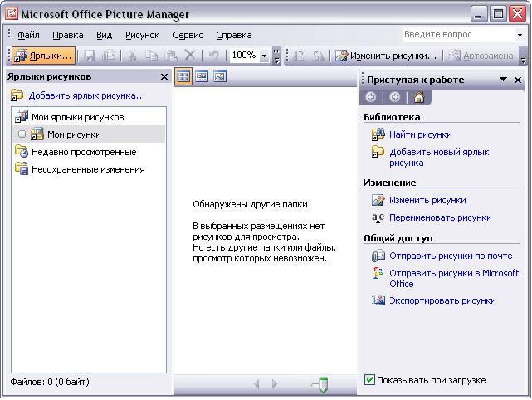The image size is (532, 400).
Task: Close the Приступая к работе pane
Action: 518,80
